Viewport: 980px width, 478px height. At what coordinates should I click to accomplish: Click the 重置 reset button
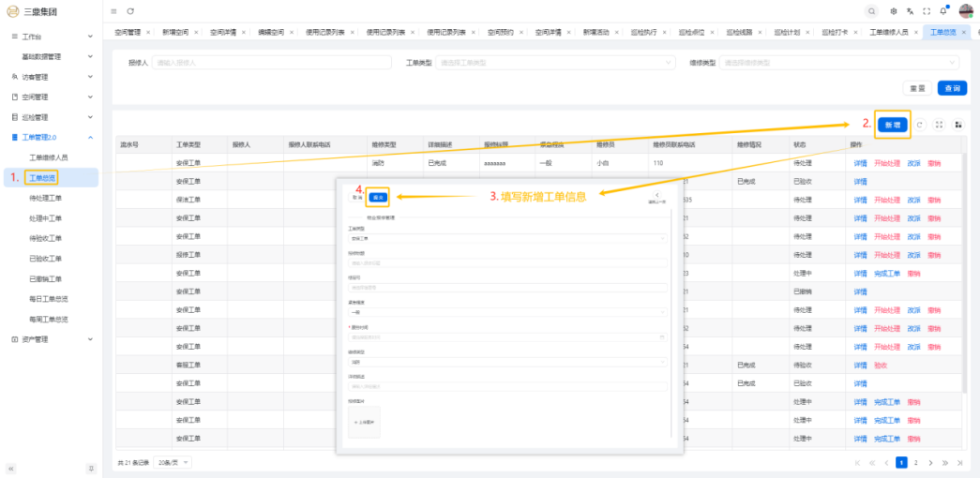click(x=916, y=88)
